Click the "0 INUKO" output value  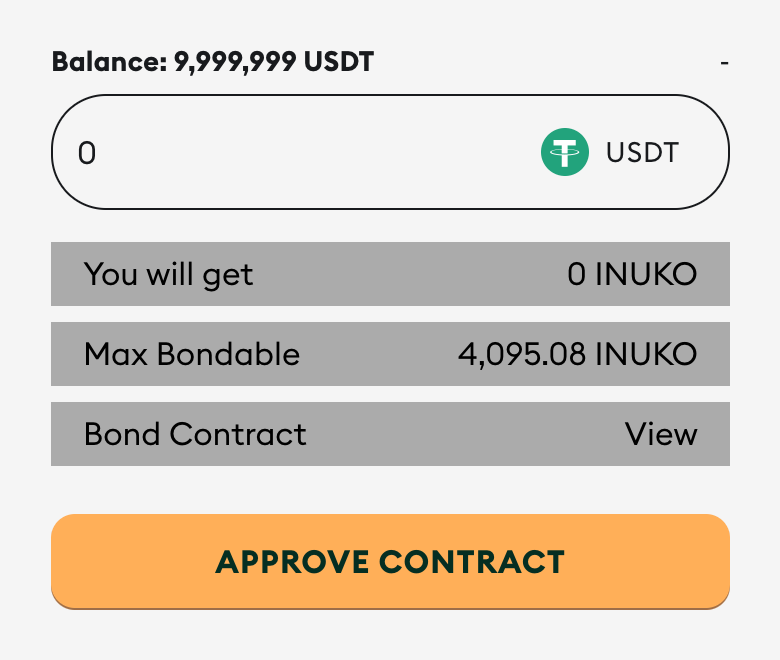632,274
